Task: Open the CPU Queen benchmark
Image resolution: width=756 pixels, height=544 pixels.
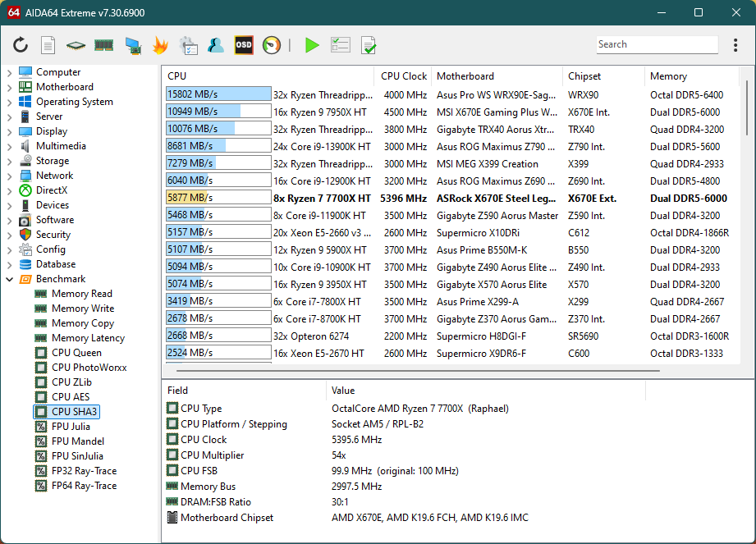Action: [x=76, y=353]
